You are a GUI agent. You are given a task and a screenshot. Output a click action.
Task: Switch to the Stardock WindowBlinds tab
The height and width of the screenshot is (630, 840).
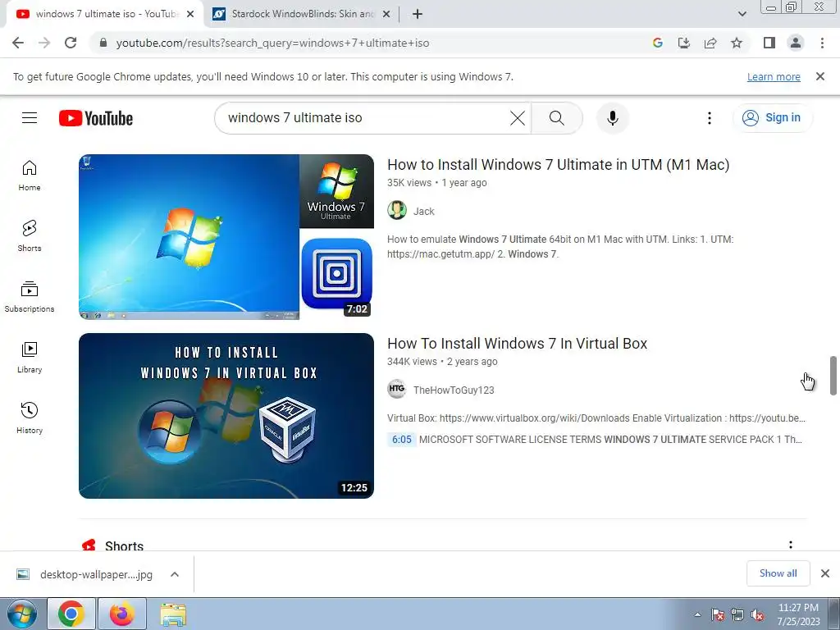[x=302, y=14]
